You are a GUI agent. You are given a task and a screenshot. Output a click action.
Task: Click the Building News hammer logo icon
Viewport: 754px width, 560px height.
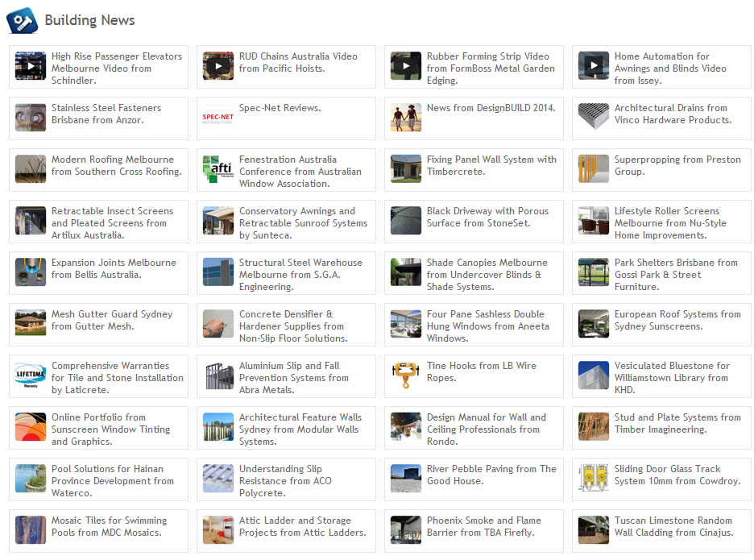22,21
